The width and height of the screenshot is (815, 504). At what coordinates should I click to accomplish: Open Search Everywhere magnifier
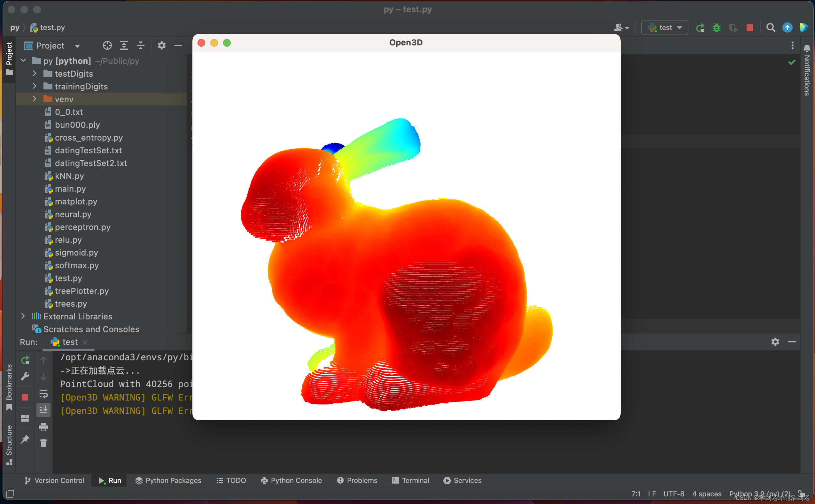(x=771, y=28)
